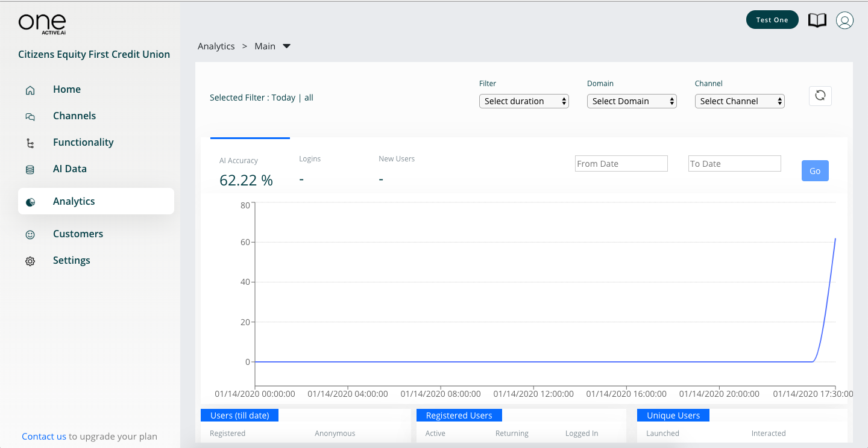Viewport: 868px width, 448px height.
Task: Open the Select duration filter dropdown
Action: [524, 101]
